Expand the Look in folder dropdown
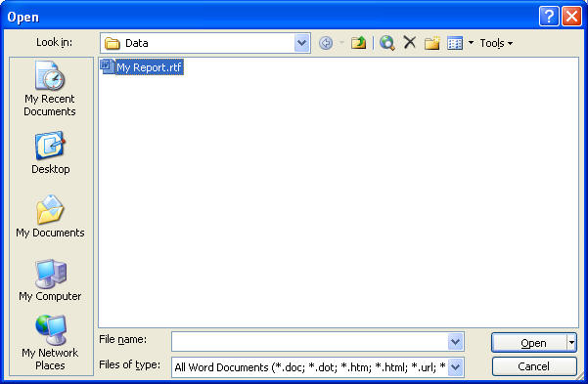 302,43
